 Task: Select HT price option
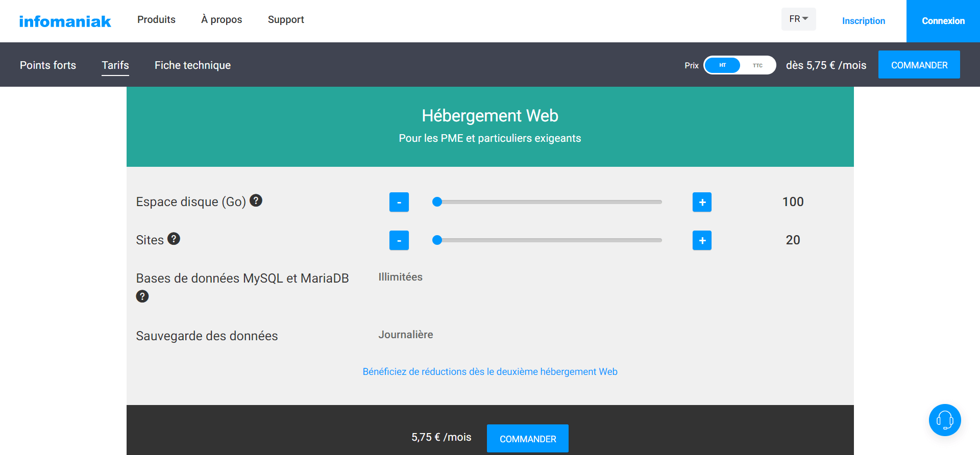tap(722, 65)
